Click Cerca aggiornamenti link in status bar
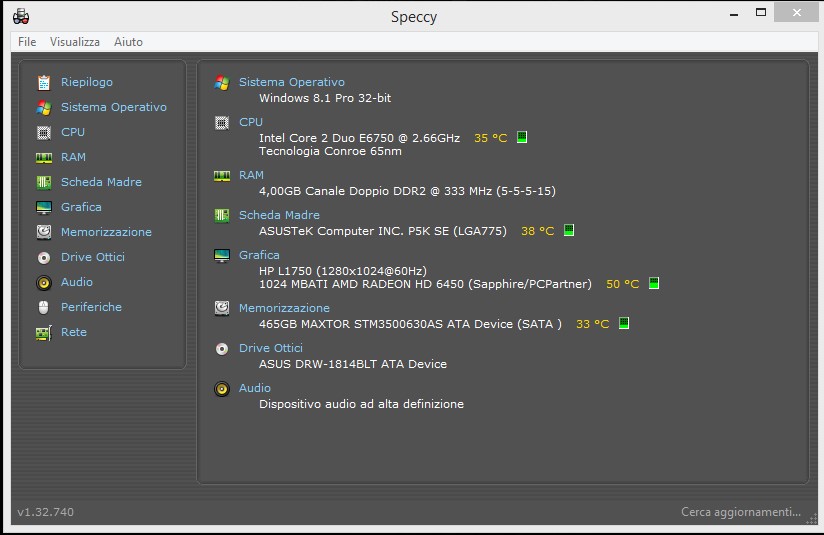This screenshot has height=535, width=824. click(x=741, y=512)
